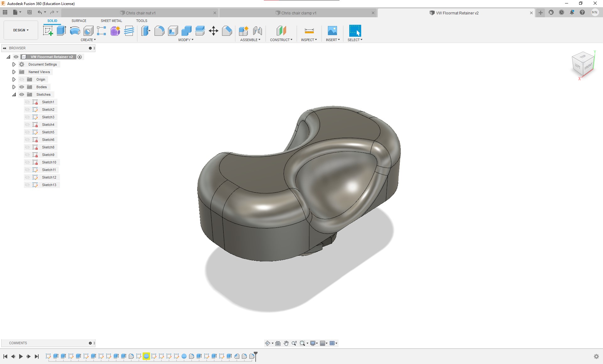Jump to the end of the timeline
This screenshot has width=603, height=364.
[x=37, y=356]
